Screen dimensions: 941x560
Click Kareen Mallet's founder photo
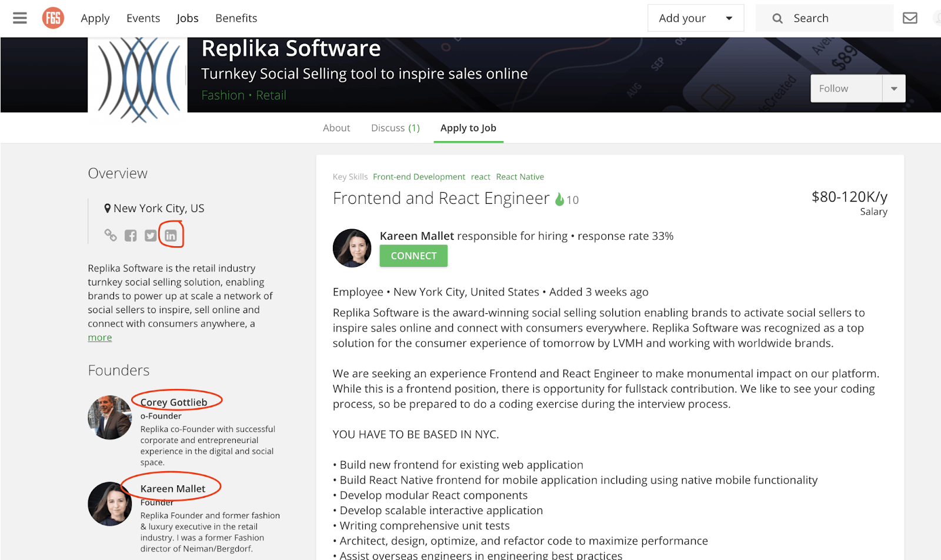110,504
